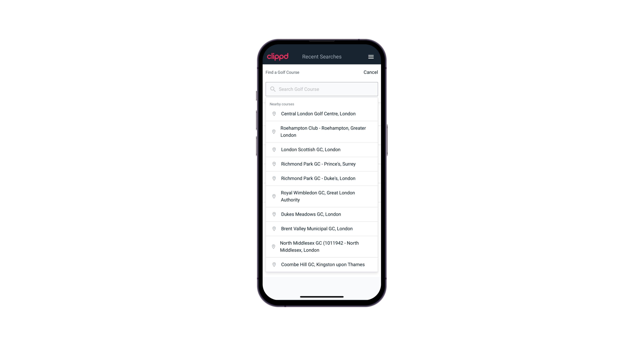Select Richmond Park GC Duke's London

click(322, 178)
